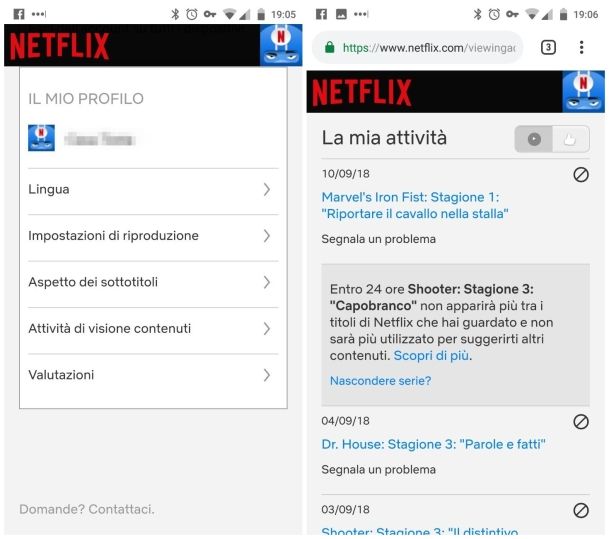This screenshot has width=609, height=539.
Task: Click Netflix logo in left screen
Action: [x=59, y=46]
